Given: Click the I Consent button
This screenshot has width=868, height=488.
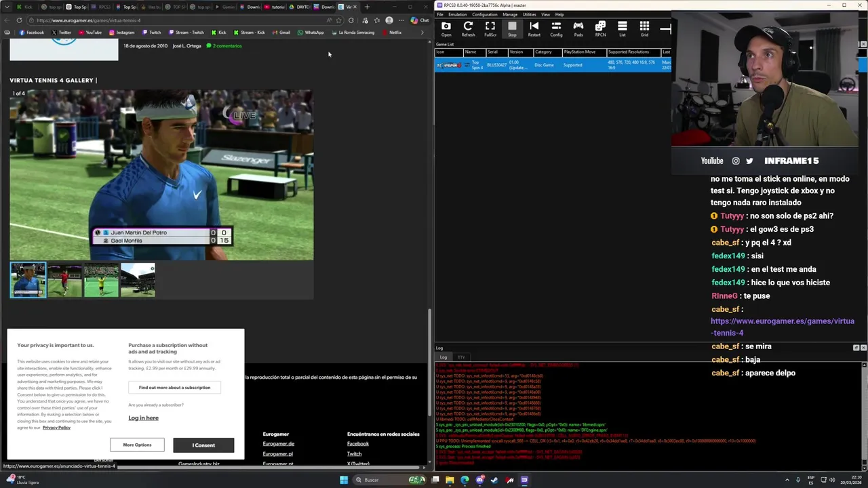Looking at the screenshot, I should click(203, 445).
